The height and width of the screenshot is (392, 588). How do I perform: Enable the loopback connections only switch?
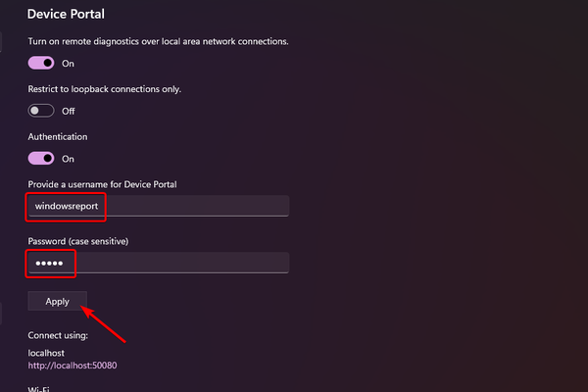(x=41, y=111)
